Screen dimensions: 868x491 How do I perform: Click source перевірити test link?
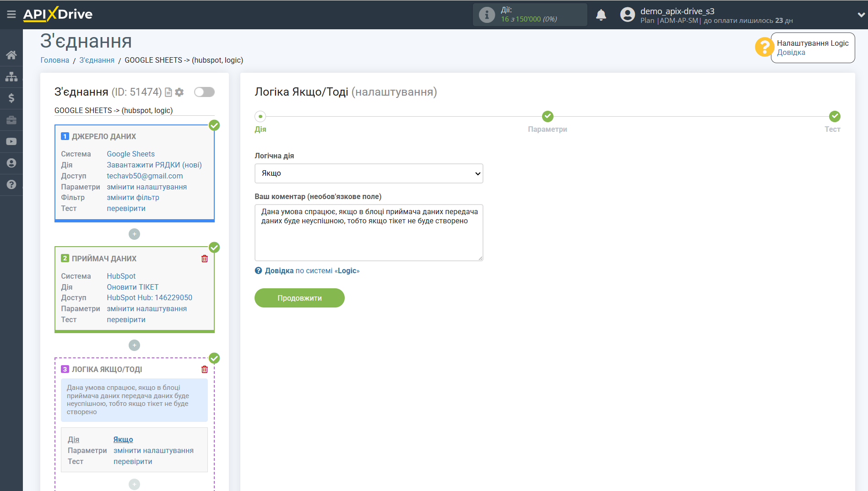click(126, 208)
